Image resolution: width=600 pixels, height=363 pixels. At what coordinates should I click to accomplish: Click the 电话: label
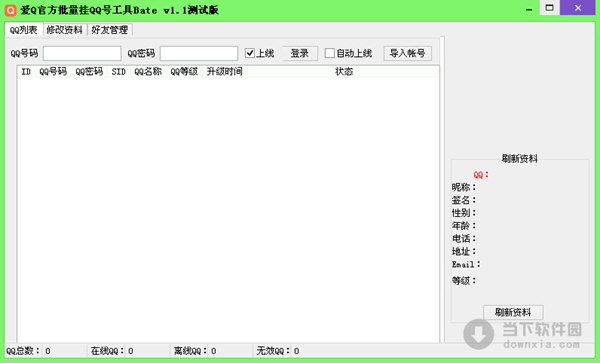click(464, 238)
